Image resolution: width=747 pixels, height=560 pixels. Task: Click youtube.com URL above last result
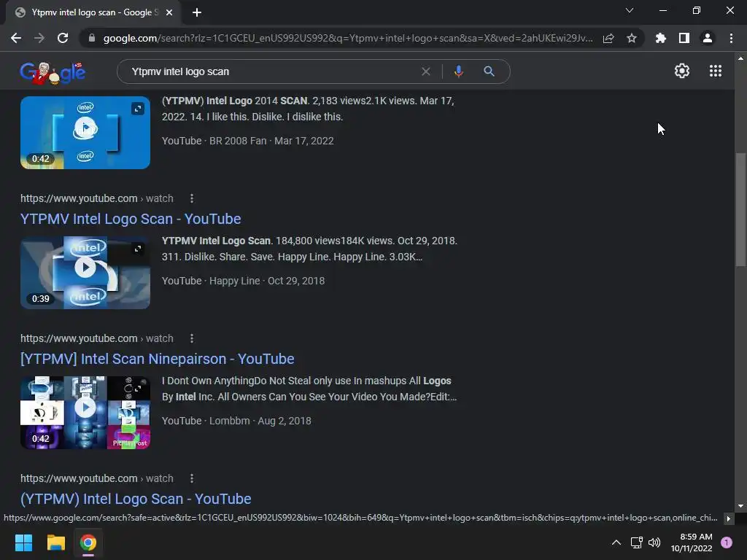tap(97, 478)
